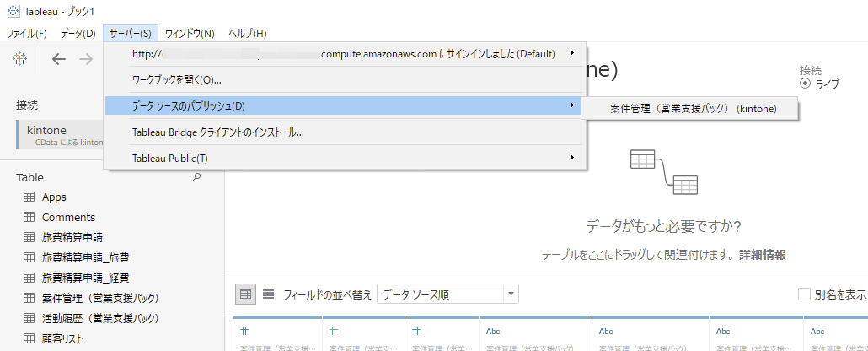The image size is (868, 351).
Task: Click the 活動履歴（営業支援パック） table icon
Action: coord(29,318)
